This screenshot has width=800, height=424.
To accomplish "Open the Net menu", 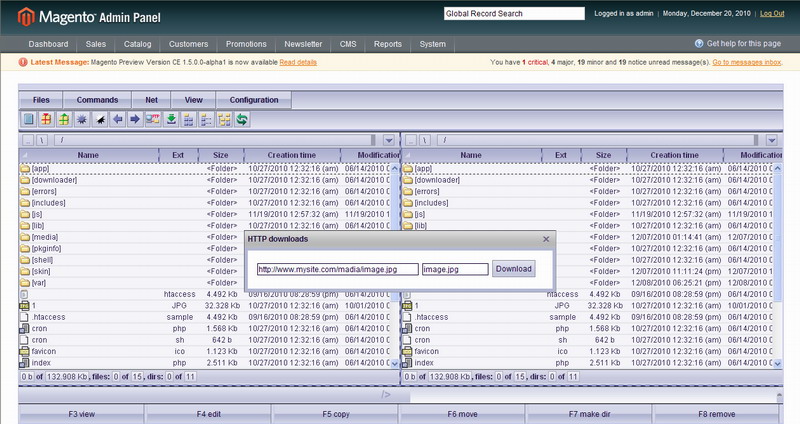I will pos(152,100).
